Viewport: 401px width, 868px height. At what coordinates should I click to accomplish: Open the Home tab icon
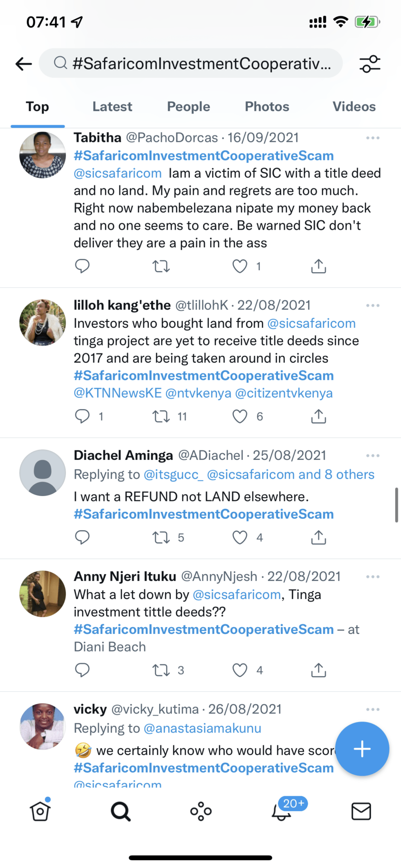pos(40,811)
